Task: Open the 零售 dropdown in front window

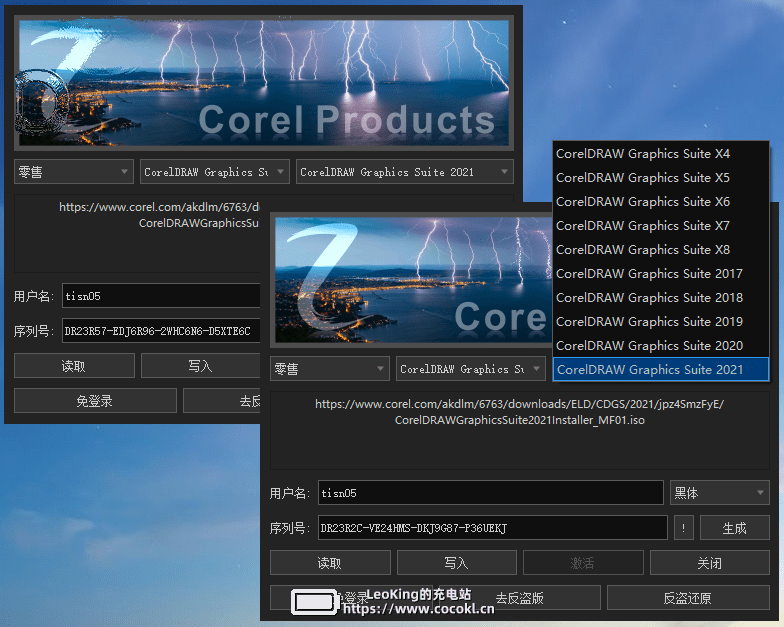Action: pos(330,369)
